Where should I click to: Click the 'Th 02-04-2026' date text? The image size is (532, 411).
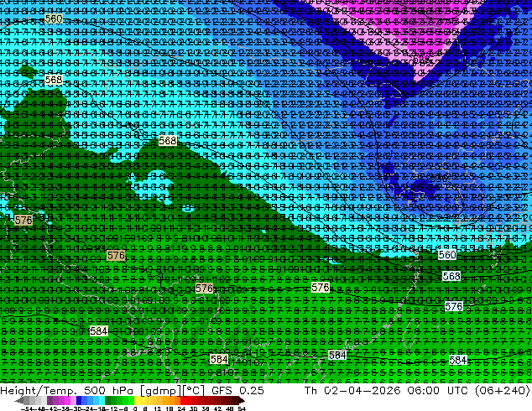tap(352, 391)
